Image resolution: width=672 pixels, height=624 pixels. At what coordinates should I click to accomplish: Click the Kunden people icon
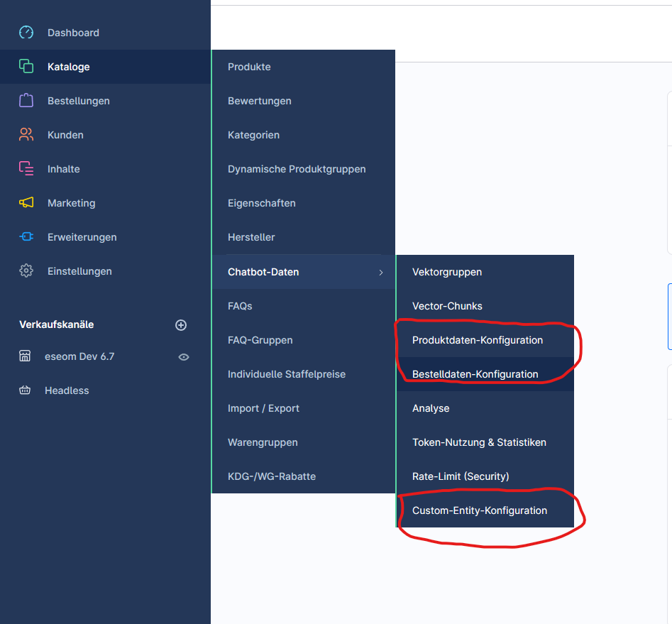26,135
